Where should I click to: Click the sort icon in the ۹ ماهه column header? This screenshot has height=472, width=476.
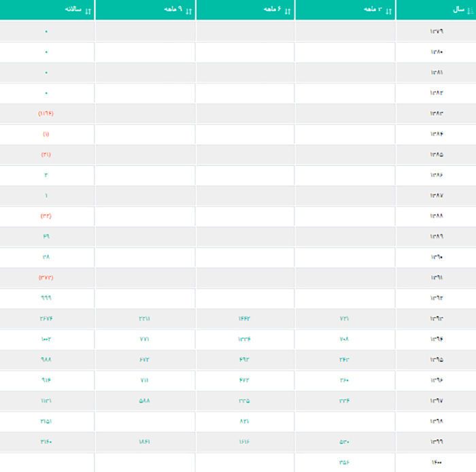point(188,10)
